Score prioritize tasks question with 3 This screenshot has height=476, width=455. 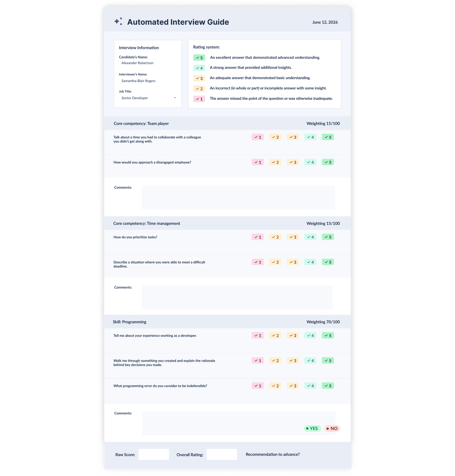click(x=293, y=237)
